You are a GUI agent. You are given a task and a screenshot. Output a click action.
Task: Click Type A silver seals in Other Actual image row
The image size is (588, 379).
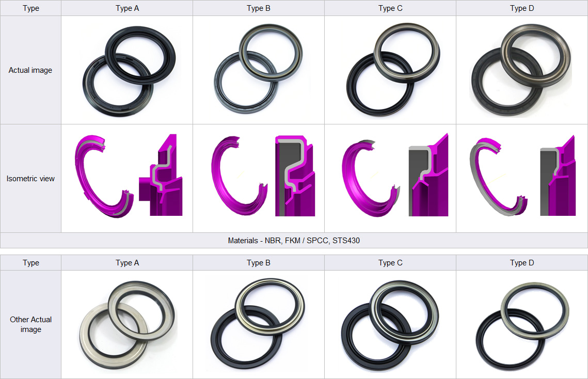pos(127,325)
